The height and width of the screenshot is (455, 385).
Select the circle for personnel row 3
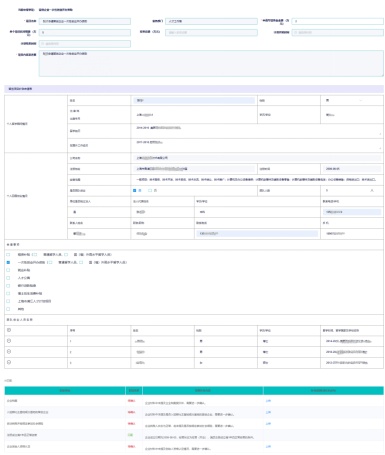tap(9, 362)
